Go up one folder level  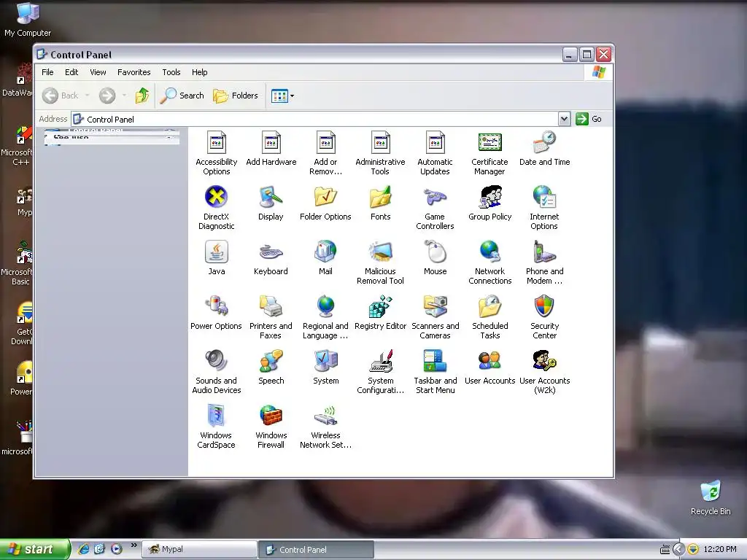tap(142, 96)
